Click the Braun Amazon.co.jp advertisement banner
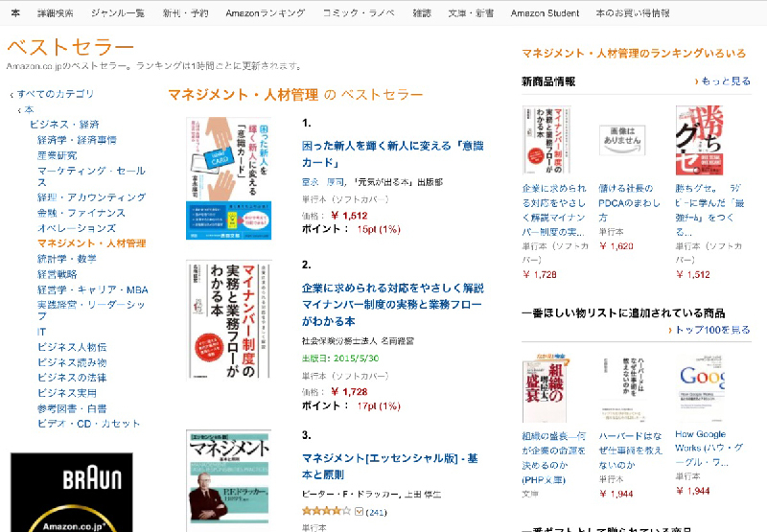Viewport: 767px width, 532px height. pyautogui.click(x=71, y=493)
